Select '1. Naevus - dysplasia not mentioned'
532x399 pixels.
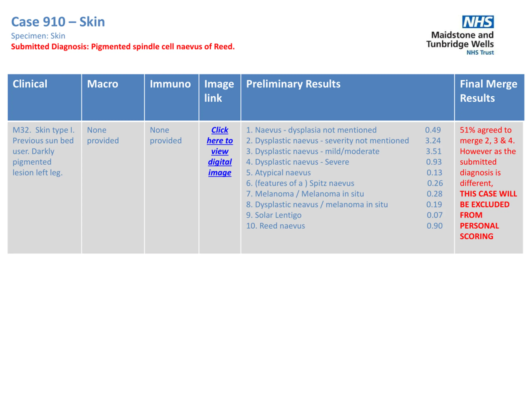[311, 130]
